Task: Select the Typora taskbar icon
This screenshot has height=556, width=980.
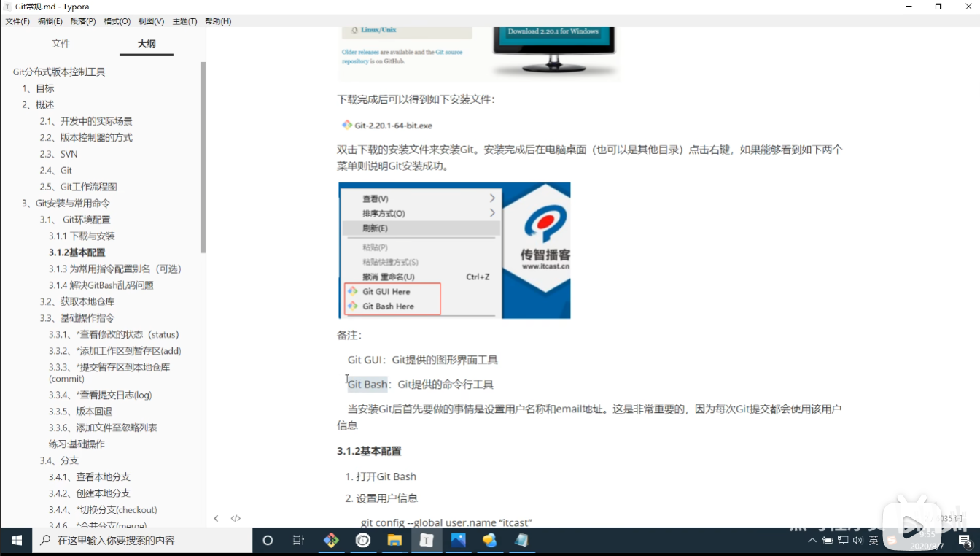Action: (x=427, y=541)
